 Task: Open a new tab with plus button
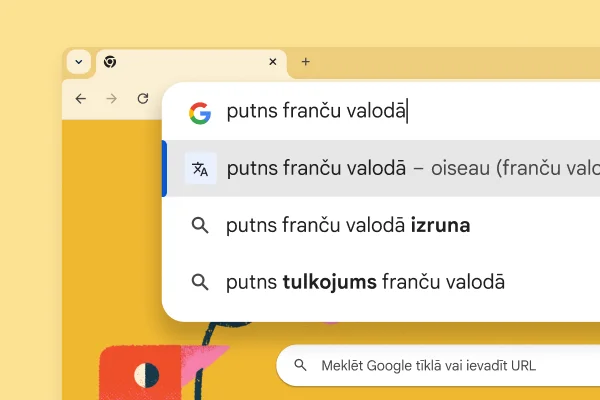click(306, 62)
